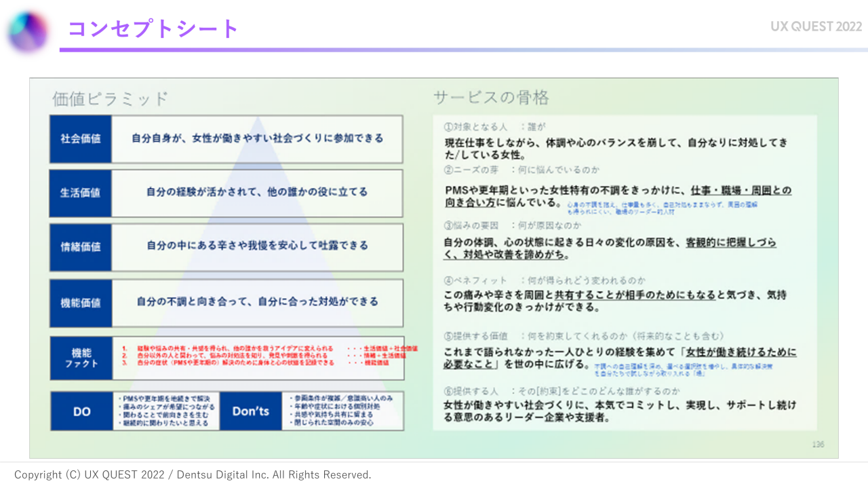The height and width of the screenshot is (488, 868).
Task: Click the slide page number 136
Action: click(x=818, y=445)
